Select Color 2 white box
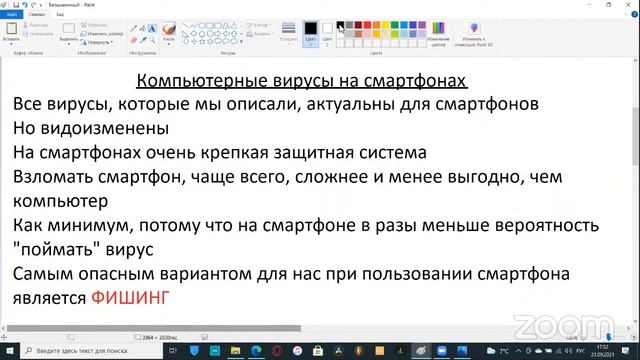This screenshot has height=360, width=640. 327,33
